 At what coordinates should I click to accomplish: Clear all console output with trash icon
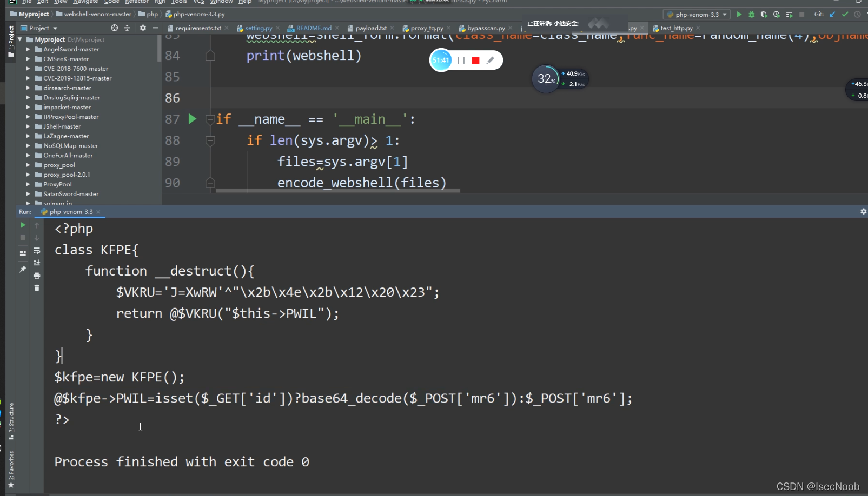click(37, 288)
